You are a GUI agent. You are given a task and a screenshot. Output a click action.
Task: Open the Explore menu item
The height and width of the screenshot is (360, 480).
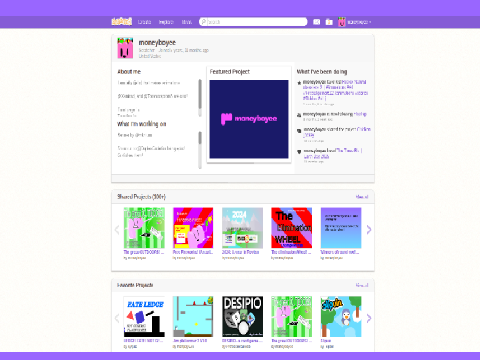(166, 22)
